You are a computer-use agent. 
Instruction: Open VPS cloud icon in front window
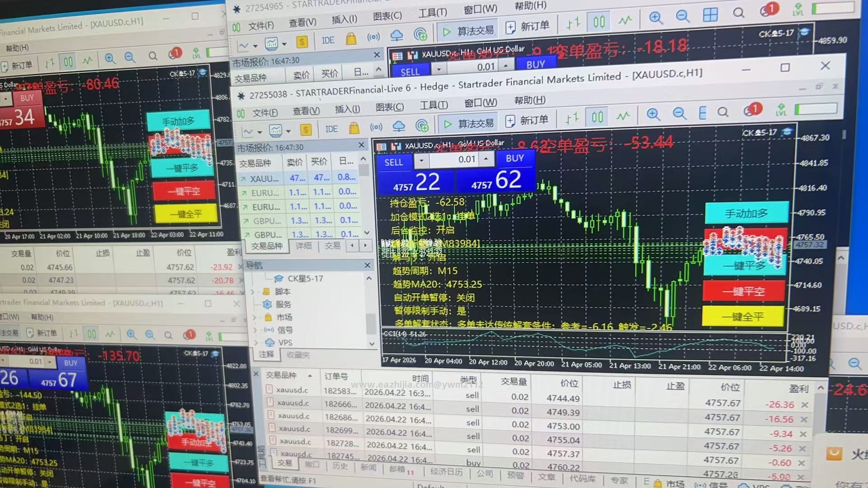[x=398, y=127]
